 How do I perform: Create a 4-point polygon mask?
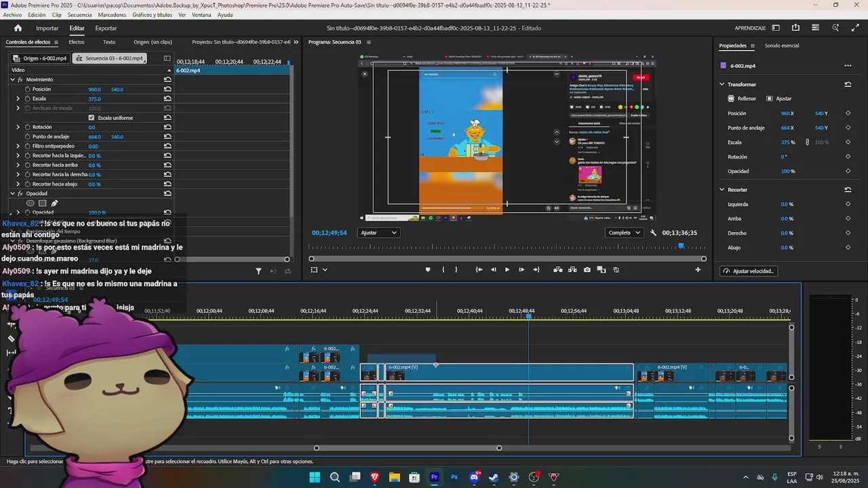[x=42, y=203]
